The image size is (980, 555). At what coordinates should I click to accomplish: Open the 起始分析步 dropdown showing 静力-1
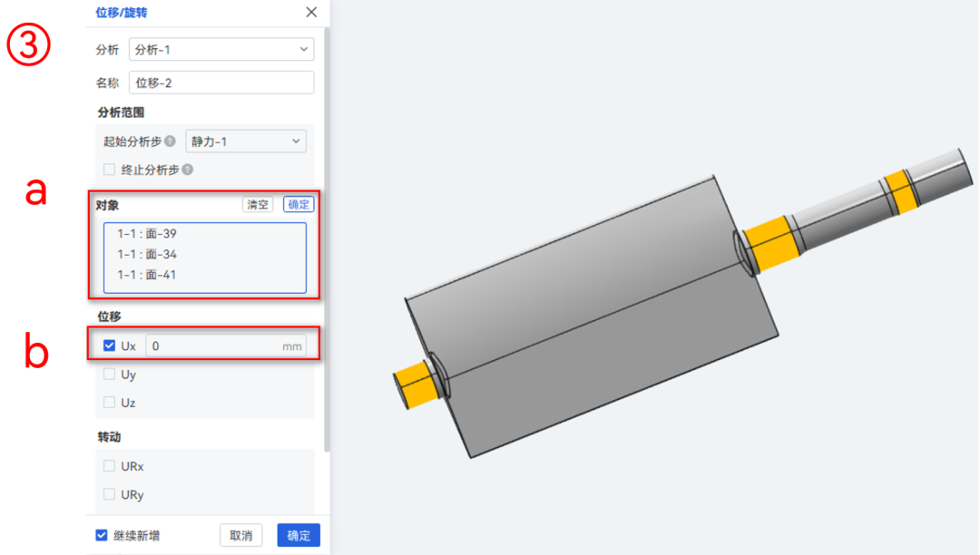(x=246, y=141)
